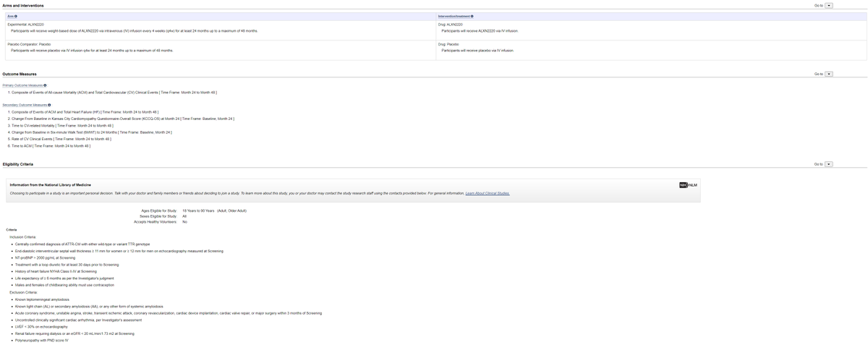Click the info icon next to Arm header
The width and height of the screenshot is (868, 345).
[16, 16]
